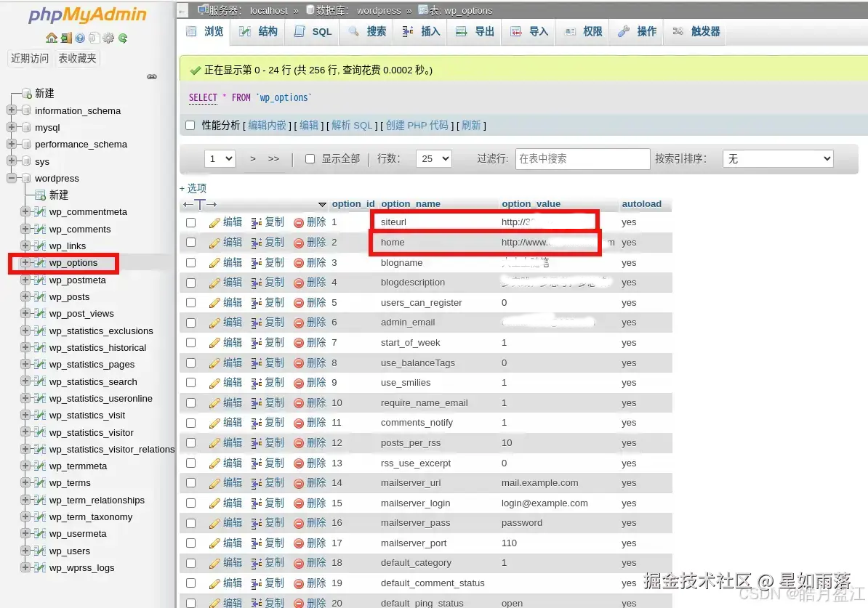This screenshot has width=868, height=608.
Task: Click the 过滤行 search-in-table field
Action: point(582,159)
